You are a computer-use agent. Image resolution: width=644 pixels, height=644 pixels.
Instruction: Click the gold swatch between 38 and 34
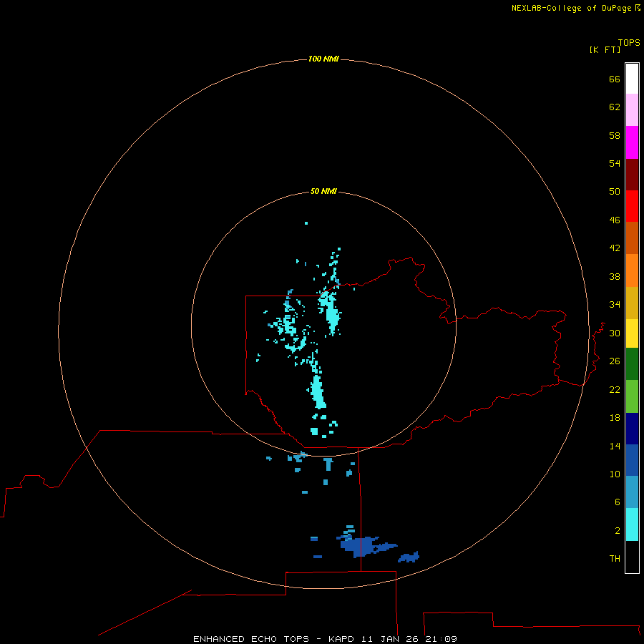click(x=632, y=303)
